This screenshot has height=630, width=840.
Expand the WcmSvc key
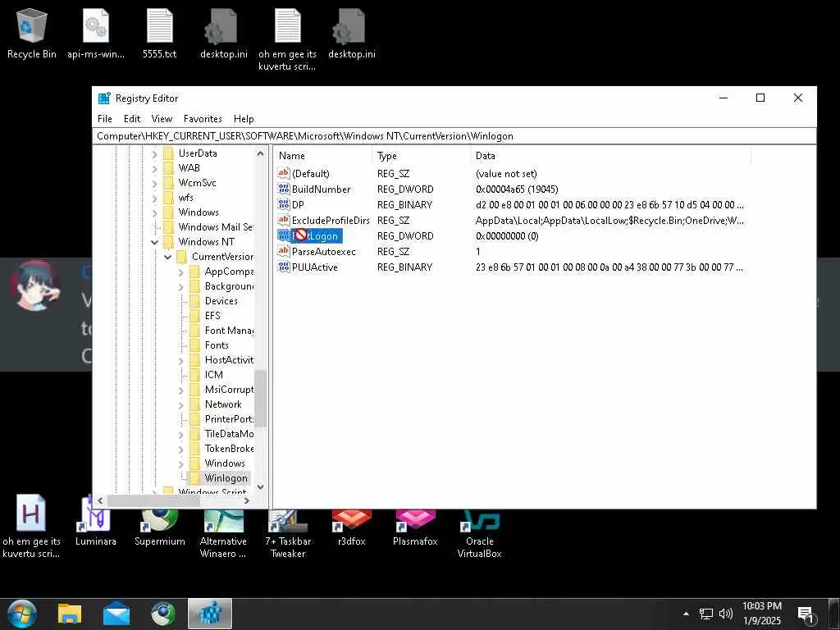coord(154,183)
